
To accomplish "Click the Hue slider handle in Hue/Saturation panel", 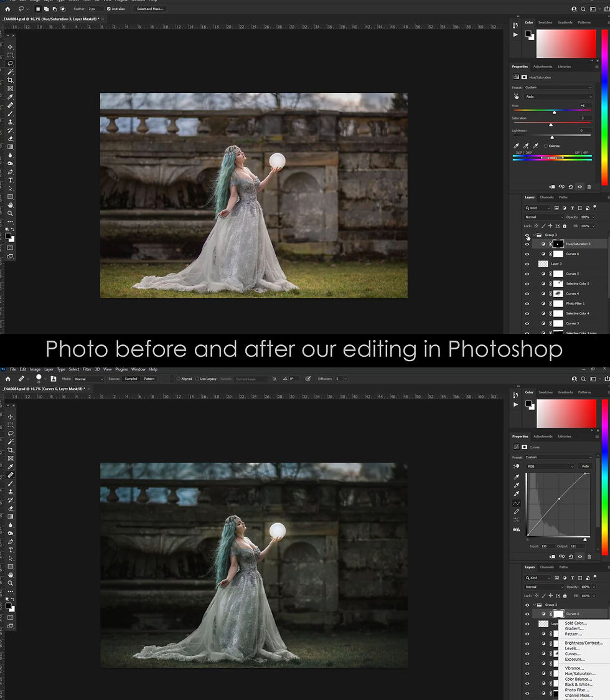I will point(554,113).
